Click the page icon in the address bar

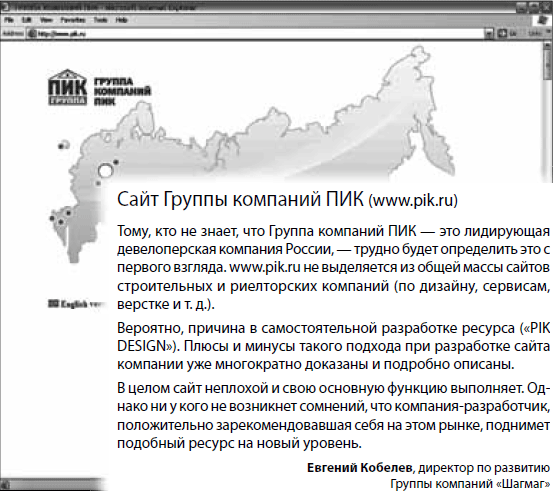[32, 34]
